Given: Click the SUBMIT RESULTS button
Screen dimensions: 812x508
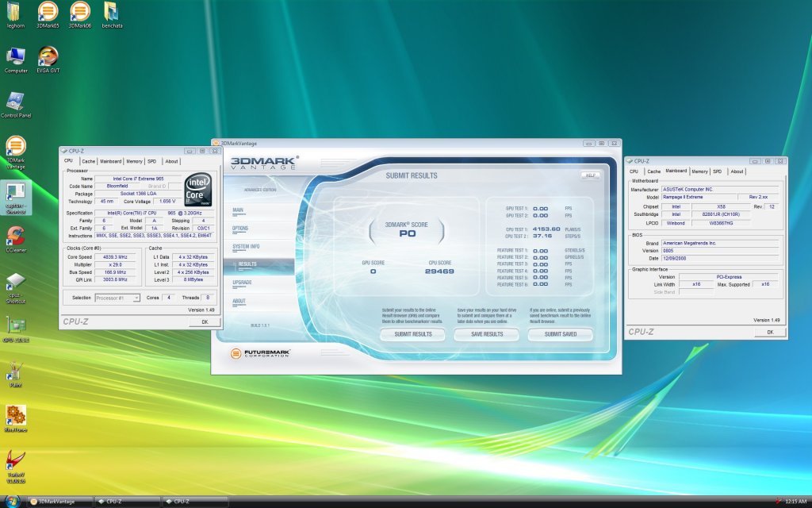Looking at the screenshot, I should (x=412, y=334).
